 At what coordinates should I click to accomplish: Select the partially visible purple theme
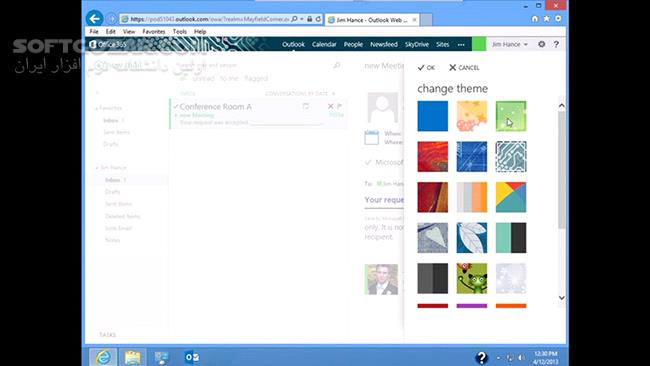click(x=472, y=306)
